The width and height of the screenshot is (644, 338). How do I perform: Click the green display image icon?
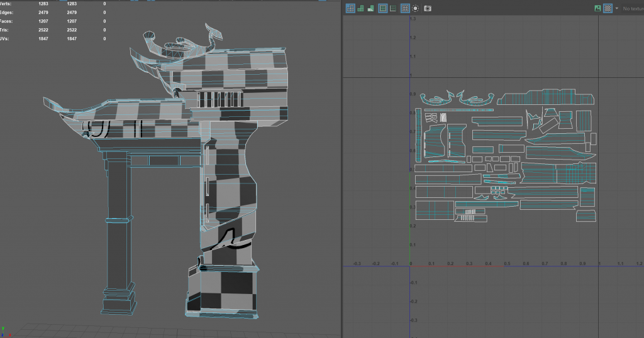[597, 8]
